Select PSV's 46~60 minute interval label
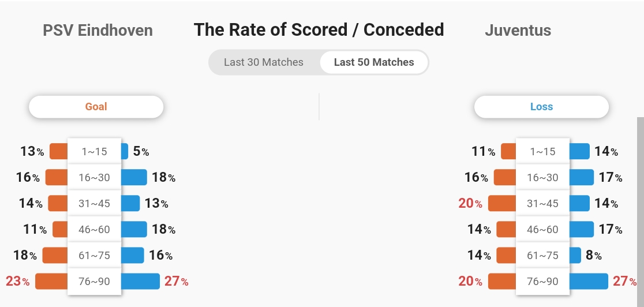The width and height of the screenshot is (644, 307). (x=95, y=229)
